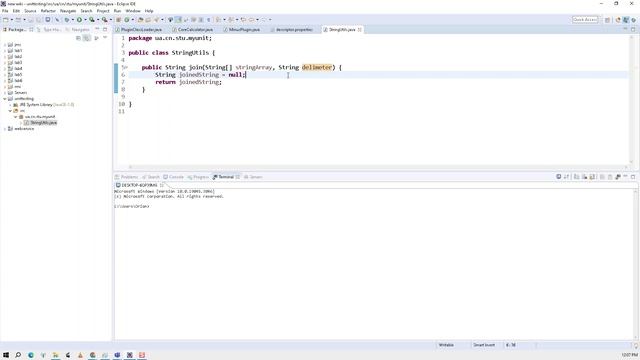The height and width of the screenshot is (360, 640).
Task: Expand the lab1 project
Action: coord(5,51)
